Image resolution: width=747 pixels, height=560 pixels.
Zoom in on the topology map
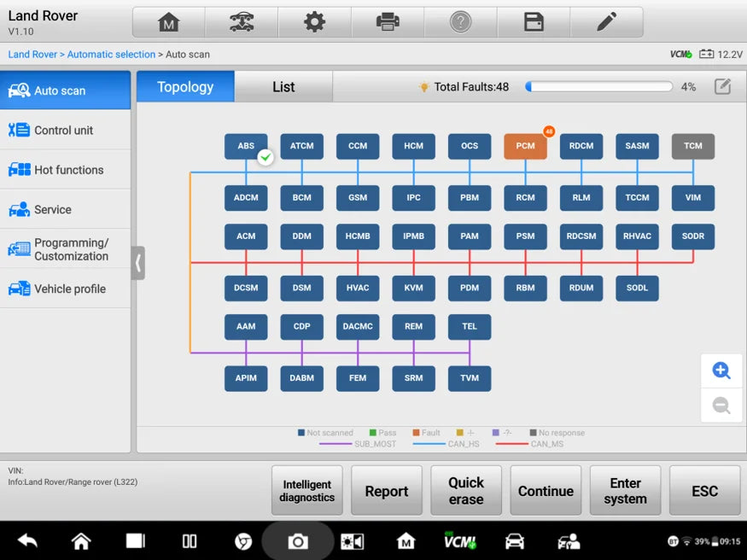pos(721,370)
